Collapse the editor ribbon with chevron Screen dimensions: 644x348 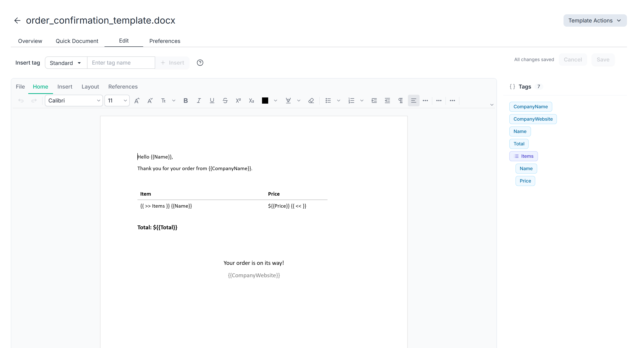click(x=492, y=105)
